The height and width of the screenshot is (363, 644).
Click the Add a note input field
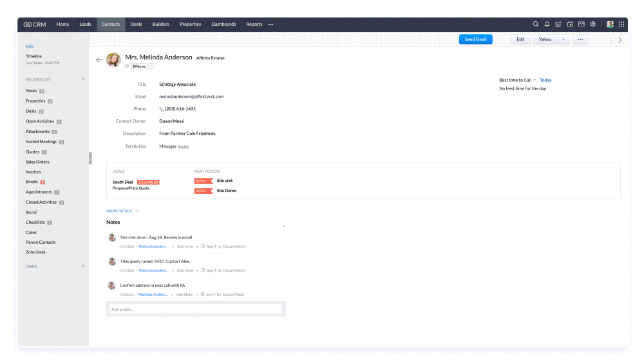196,309
